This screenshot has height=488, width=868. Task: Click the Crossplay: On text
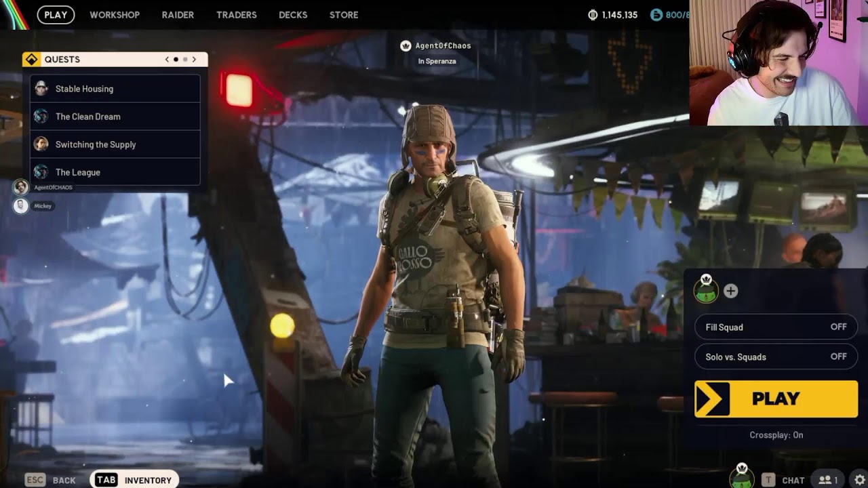click(776, 435)
